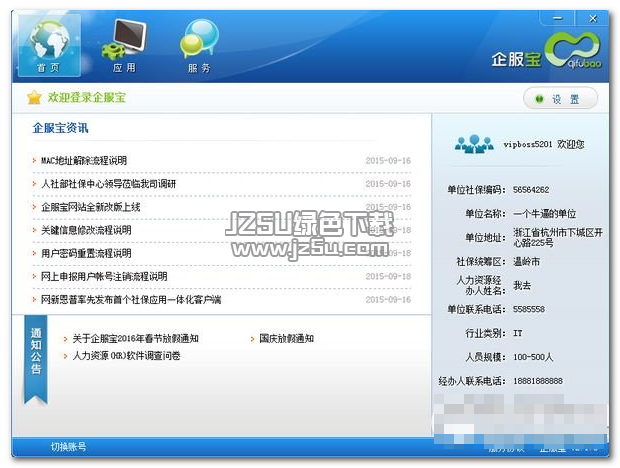The height and width of the screenshot is (468, 620).
Task: Click the 设置 settings button
Action: coord(560,99)
